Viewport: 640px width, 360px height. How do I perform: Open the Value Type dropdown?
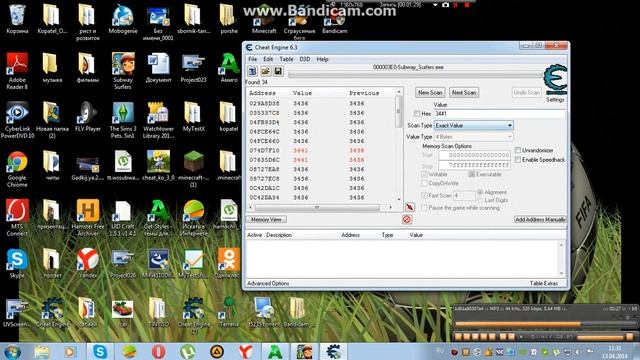[x=473, y=137]
